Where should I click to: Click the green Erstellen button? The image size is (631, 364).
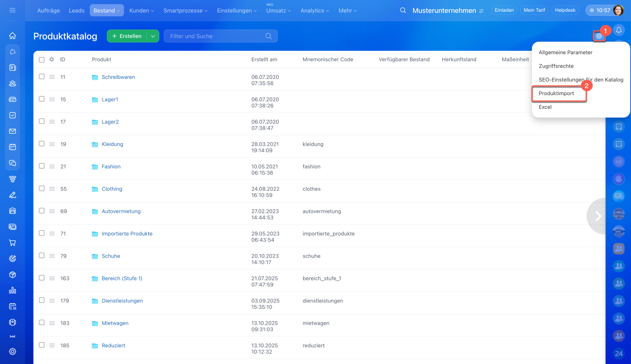127,36
